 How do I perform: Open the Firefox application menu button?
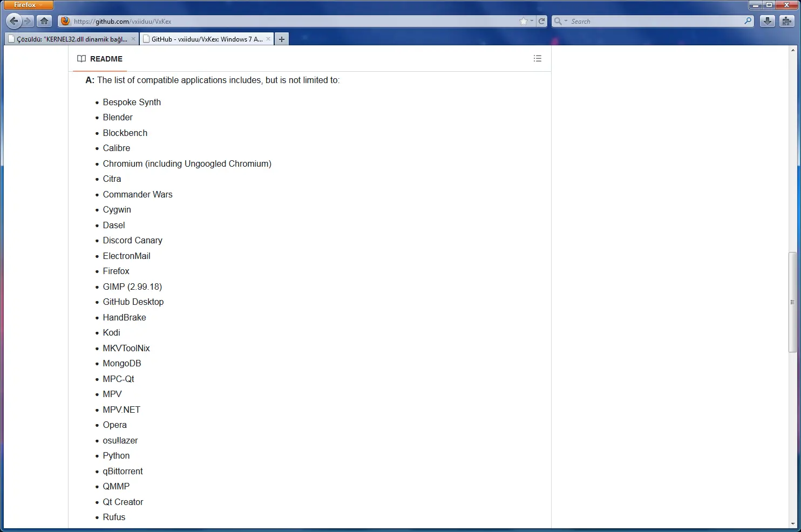coord(29,5)
